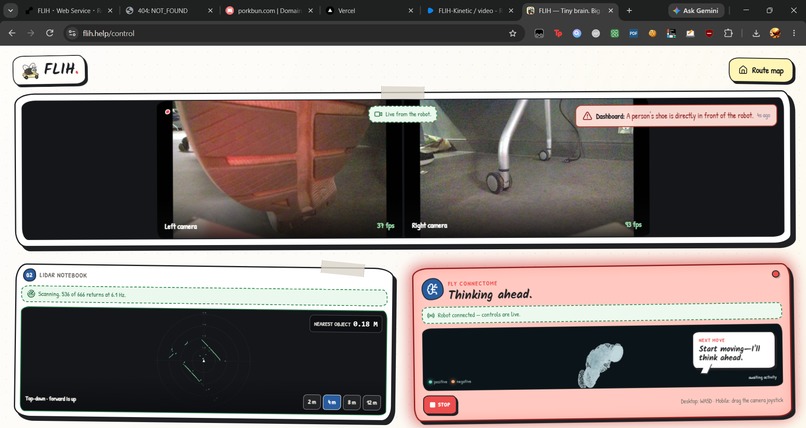Open the Chrome three-dot menu
The height and width of the screenshot is (428, 806).
pos(794,33)
